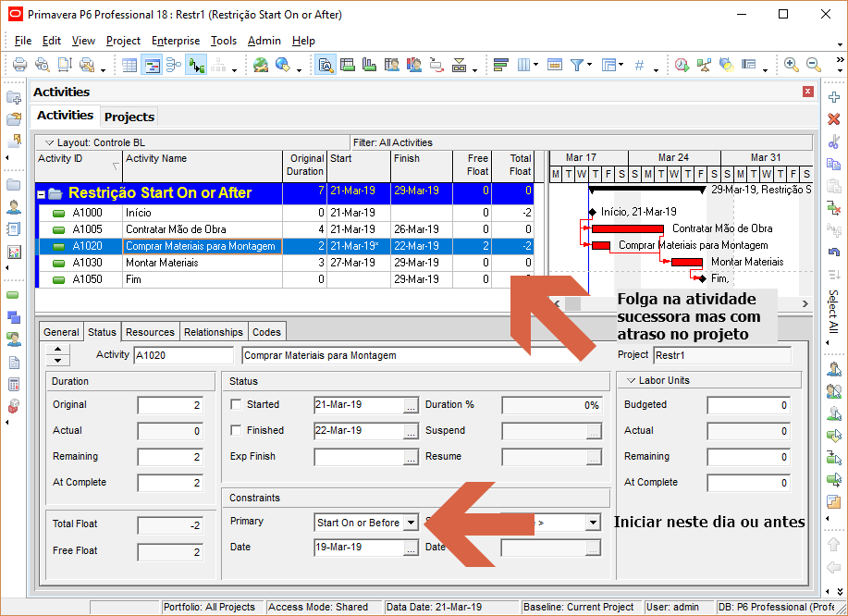Open the Tools menu

pyautogui.click(x=224, y=41)
